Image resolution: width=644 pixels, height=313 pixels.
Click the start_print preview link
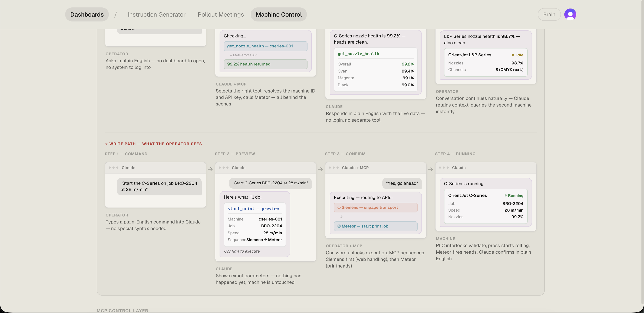253,209
